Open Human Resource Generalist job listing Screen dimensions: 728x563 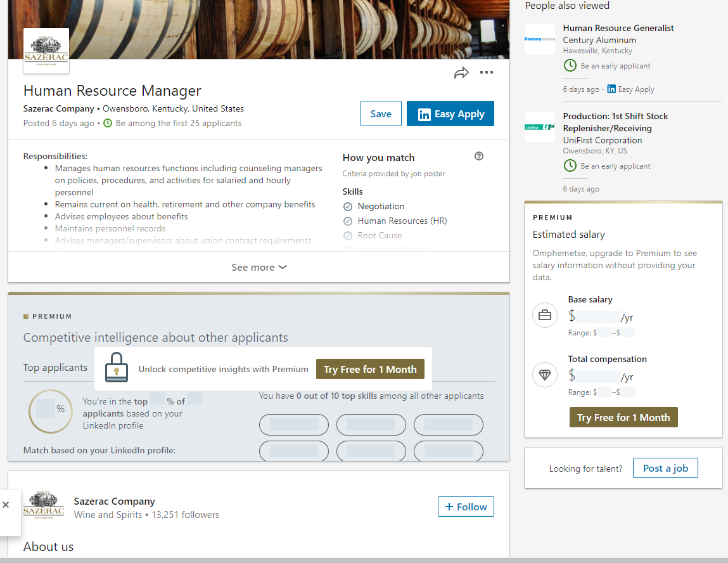click(x=618, y=28)
